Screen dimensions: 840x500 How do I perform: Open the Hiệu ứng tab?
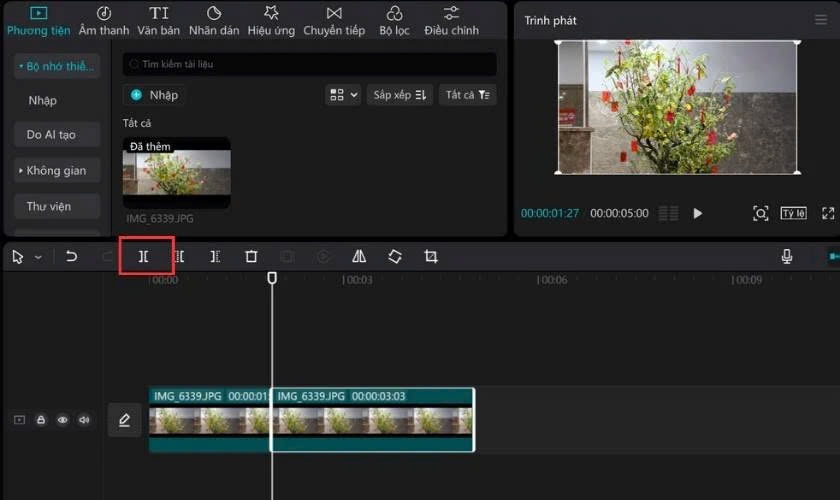click(x=271, y=21)
